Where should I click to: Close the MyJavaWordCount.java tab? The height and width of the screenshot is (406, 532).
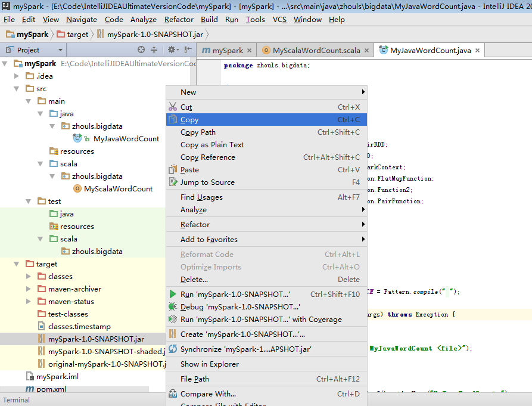pyautogui.click(x=477, y=51)
